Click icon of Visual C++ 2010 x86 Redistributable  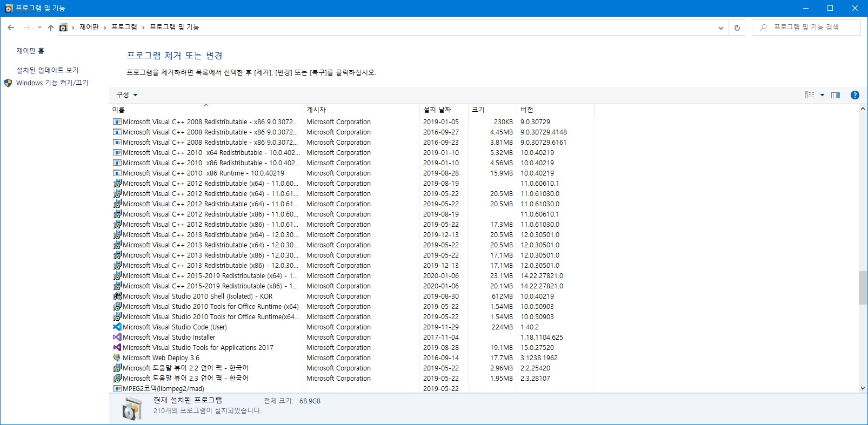click(x=117, y=163)
